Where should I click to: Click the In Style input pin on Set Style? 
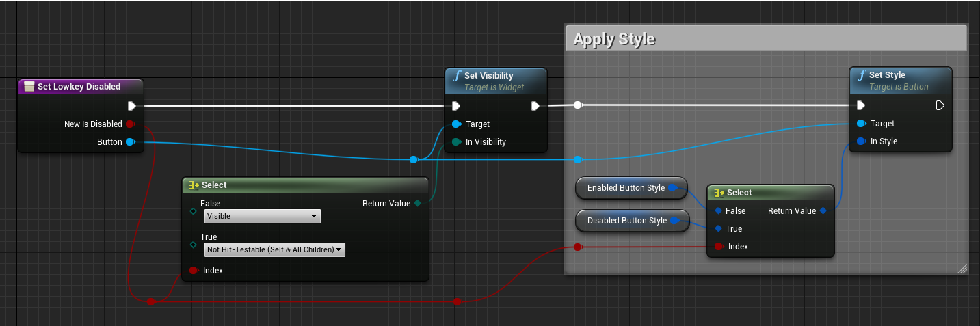point(860,141)
